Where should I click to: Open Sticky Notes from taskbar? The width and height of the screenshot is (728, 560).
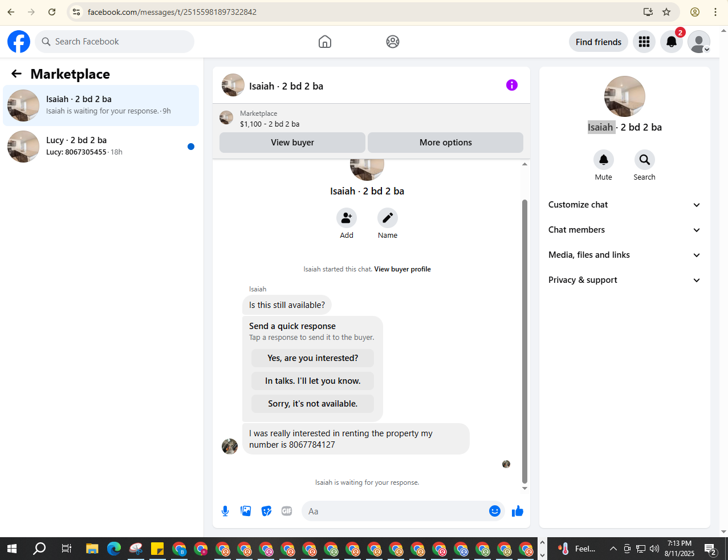click(157, 549)
